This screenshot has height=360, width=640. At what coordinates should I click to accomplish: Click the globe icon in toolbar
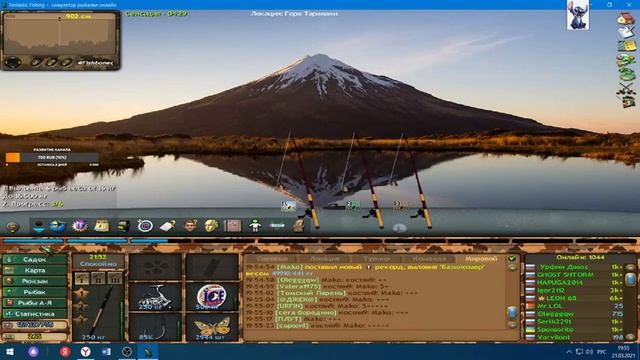pos(58,226)
